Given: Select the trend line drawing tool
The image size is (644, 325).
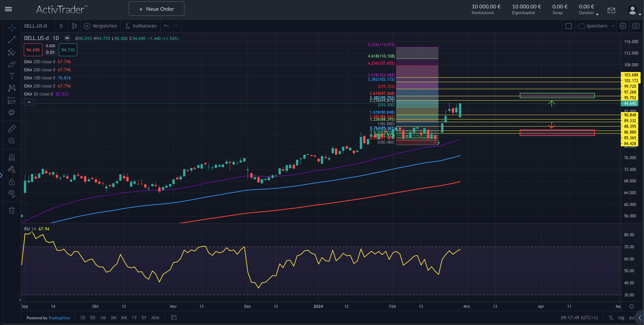Looking at the screenshot, I should (12, 40).
